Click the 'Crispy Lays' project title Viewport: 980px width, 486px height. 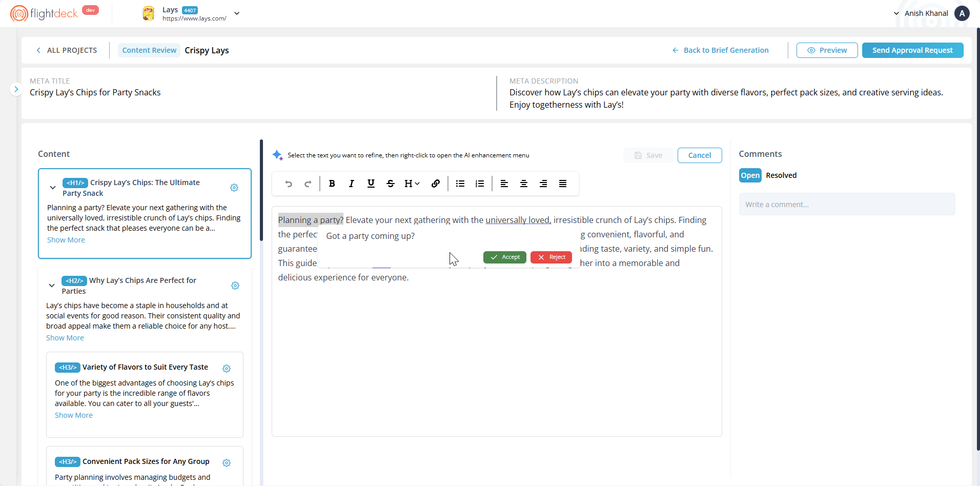pyautogui.click(x=207, y=50)
